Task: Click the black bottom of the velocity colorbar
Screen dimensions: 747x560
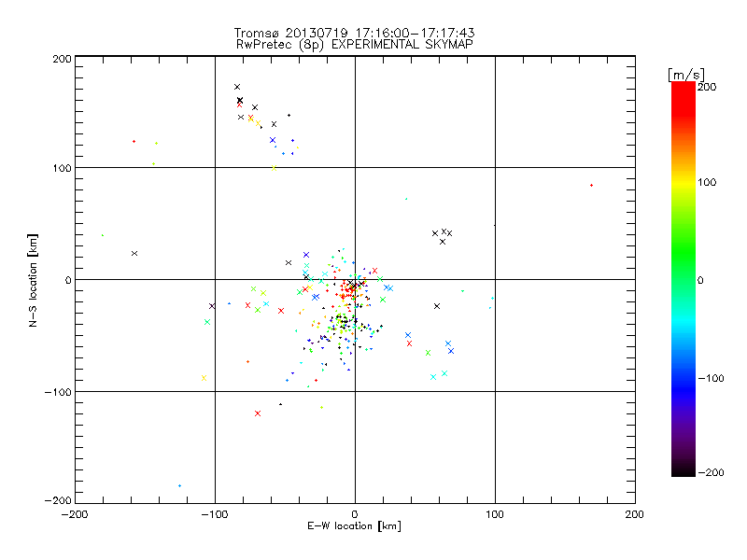Action: tap(684, 471)
